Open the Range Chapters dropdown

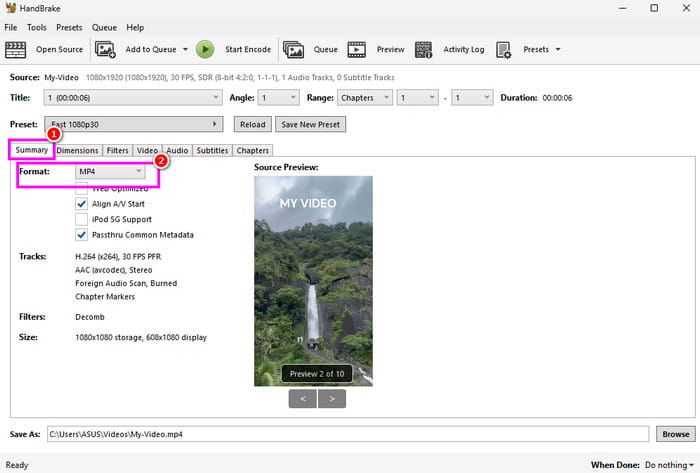[x=365, y=98]
